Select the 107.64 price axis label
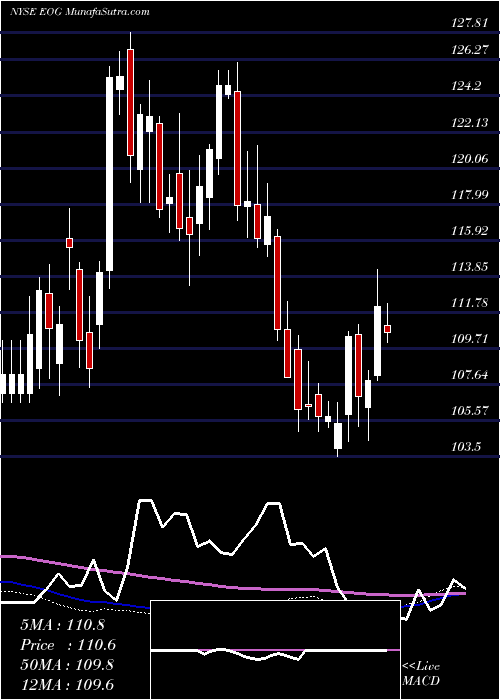 pyautogui.click(x=469, y=375)
